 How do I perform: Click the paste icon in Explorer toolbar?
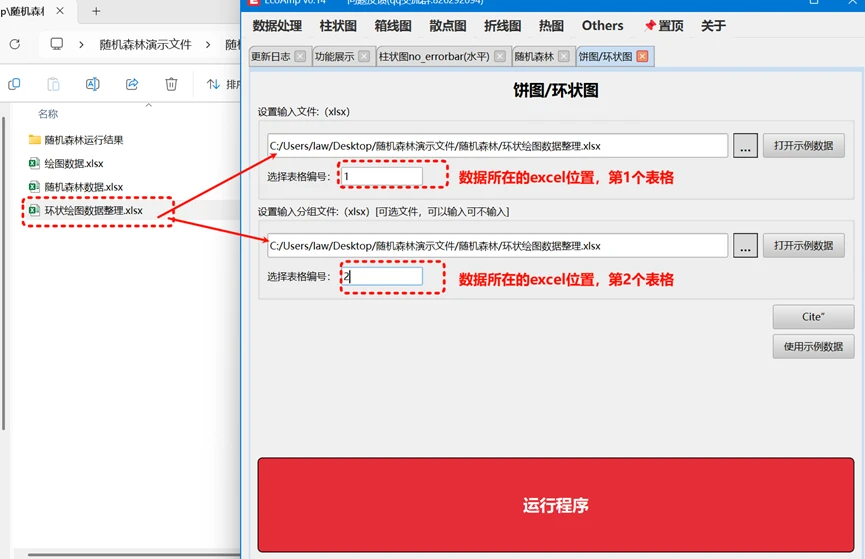[x=53, y=85]
